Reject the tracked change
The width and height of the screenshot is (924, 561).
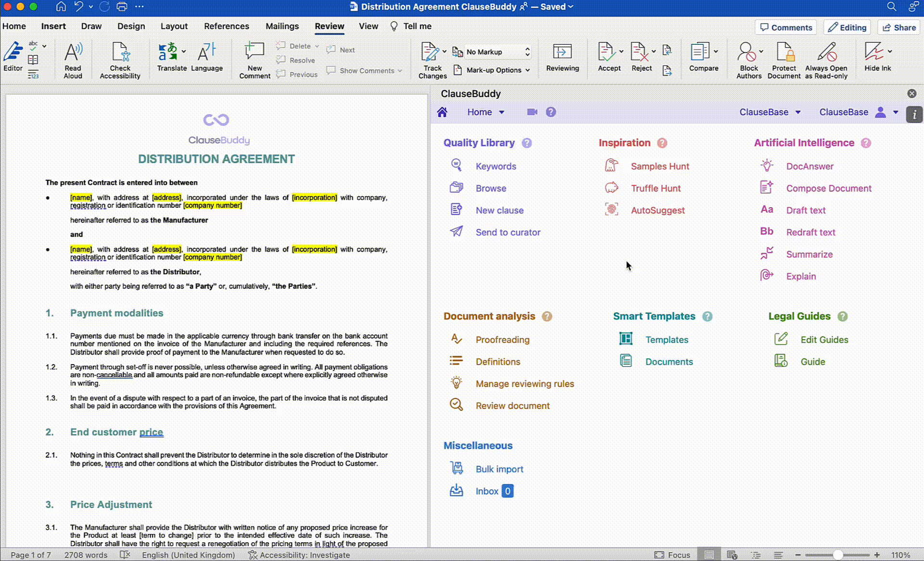[640, 57]
